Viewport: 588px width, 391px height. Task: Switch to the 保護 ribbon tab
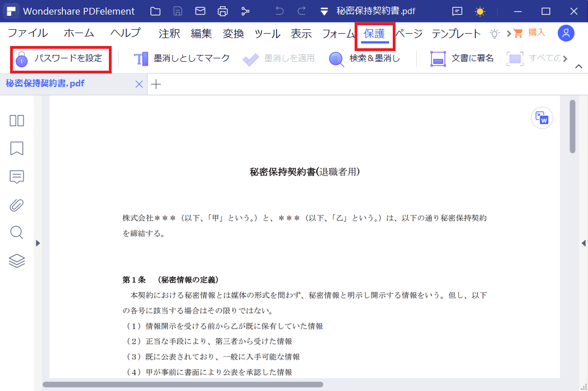[374, 34]
